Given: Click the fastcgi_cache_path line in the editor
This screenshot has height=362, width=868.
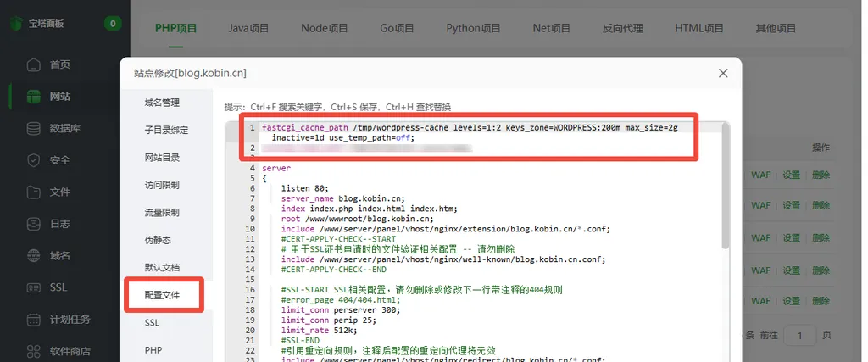Looking at the screenshot, I should tap(470, 128).
